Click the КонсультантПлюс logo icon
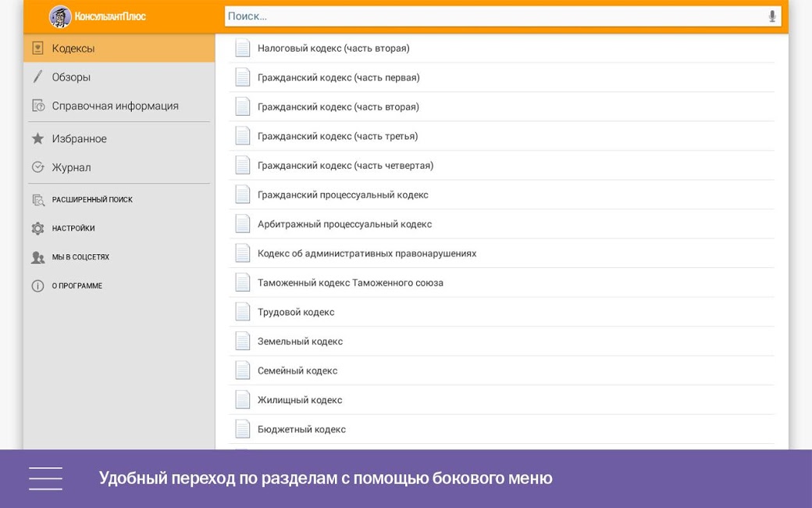This screenshot has height=508, width=812. click(x=60, y=16)
